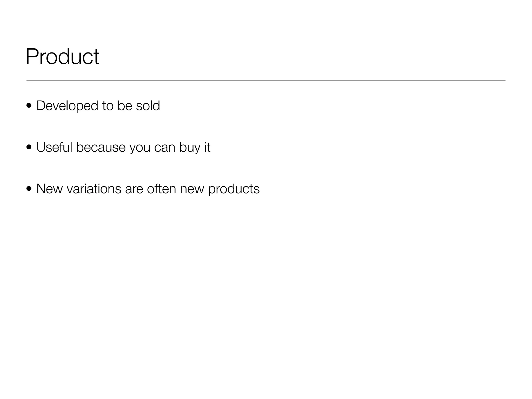Click the "New variations are often new products" line
The height and width of the screenshot is (399, 532).
tap(148, 189)
